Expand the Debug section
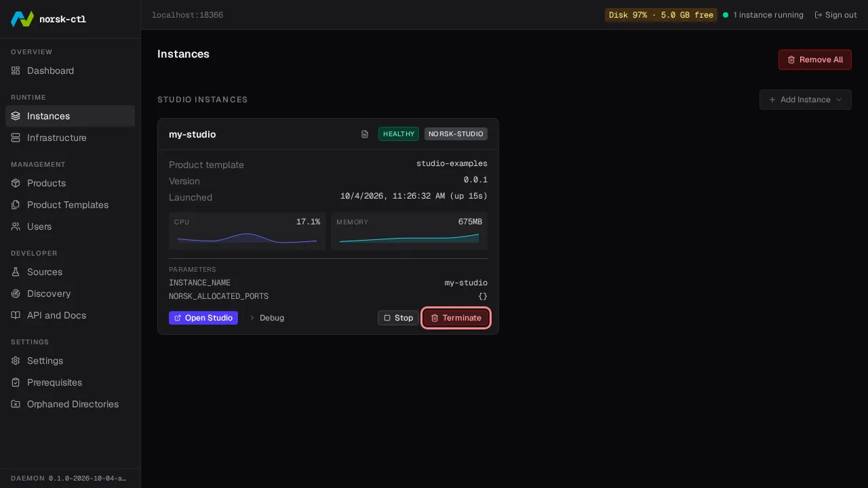Viewport: 868px width, 488px height. 267,318
